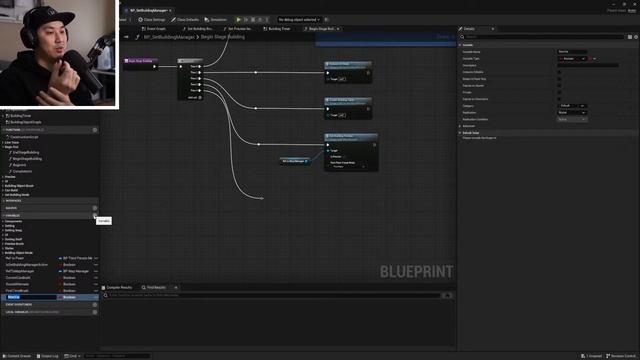Toggle the Expose to Cinematics checkbox

559,99
